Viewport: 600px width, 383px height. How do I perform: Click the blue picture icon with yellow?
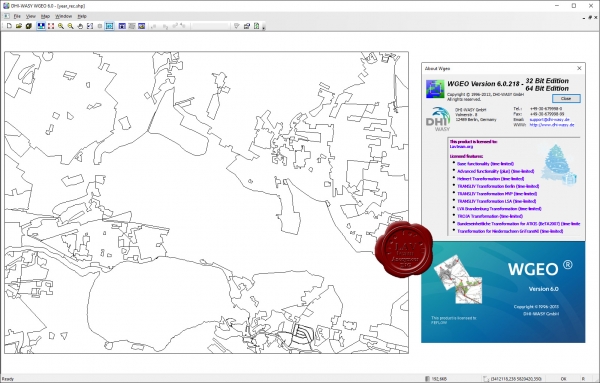click(142, 26)
